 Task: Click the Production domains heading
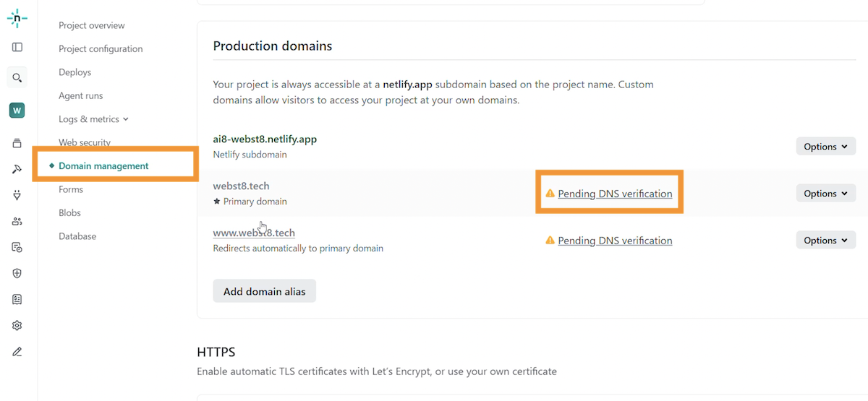(x=273, y=46)
